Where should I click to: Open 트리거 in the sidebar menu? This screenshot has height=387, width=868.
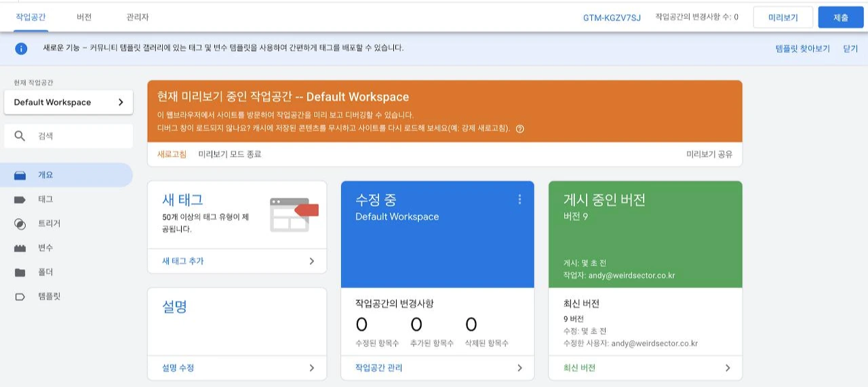click(x=66, y=224)
